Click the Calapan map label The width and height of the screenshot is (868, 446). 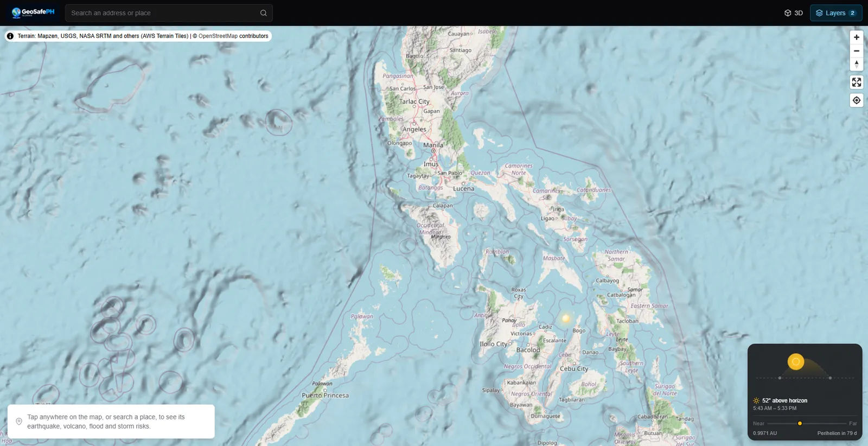pyautogui.click(x=443, y=206)
